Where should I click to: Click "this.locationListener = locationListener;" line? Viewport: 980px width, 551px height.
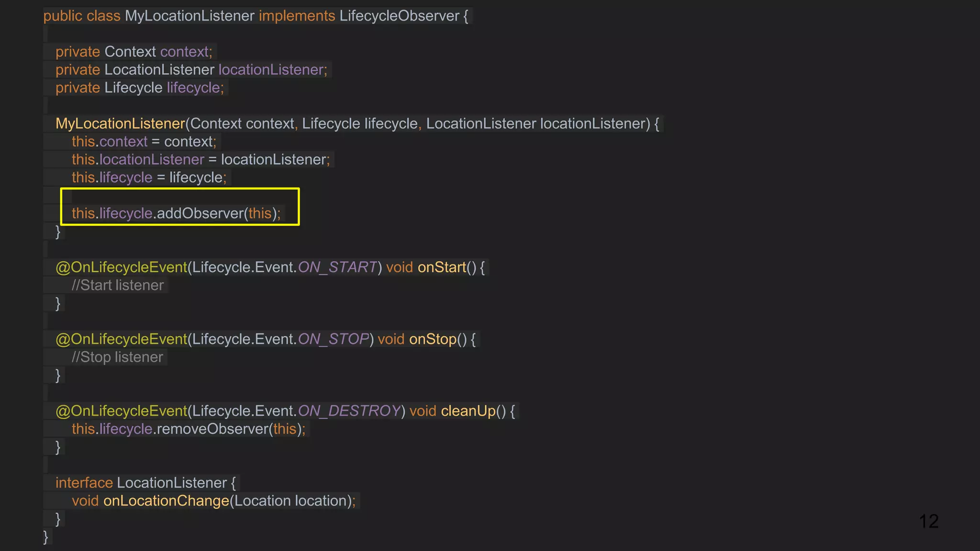coord(201,159)
